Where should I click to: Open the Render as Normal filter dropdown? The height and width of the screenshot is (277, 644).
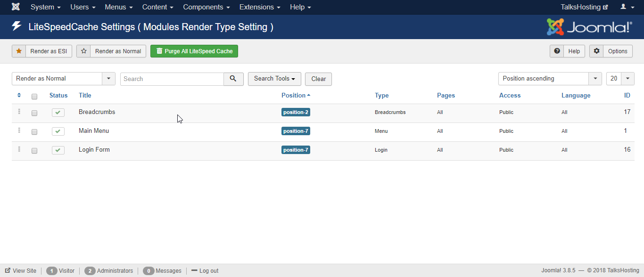point(64,79)
